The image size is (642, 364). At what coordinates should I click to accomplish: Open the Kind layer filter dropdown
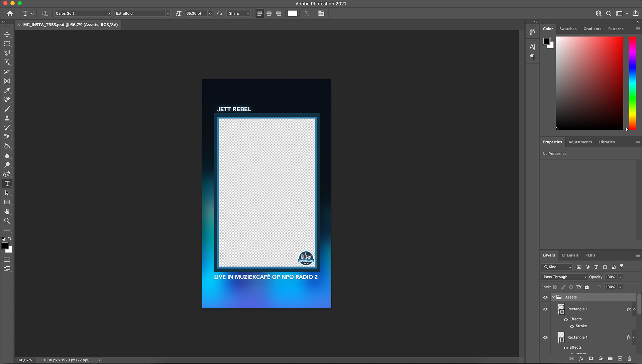pos(557,267)
